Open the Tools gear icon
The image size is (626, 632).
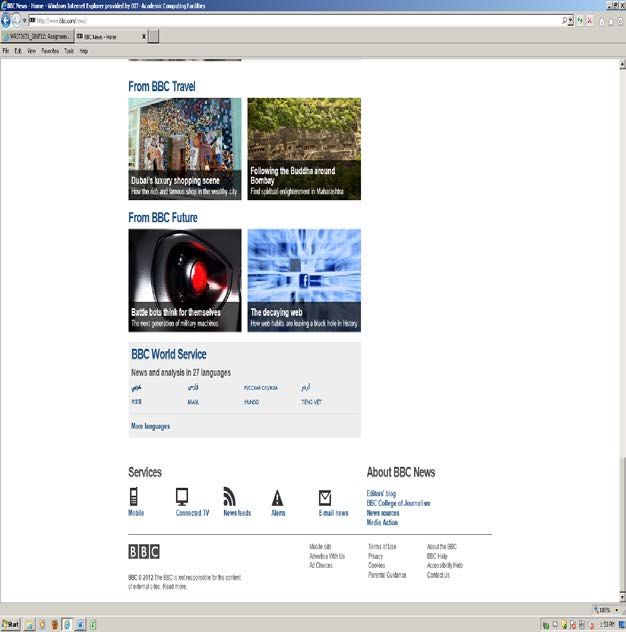coord(620,21)
